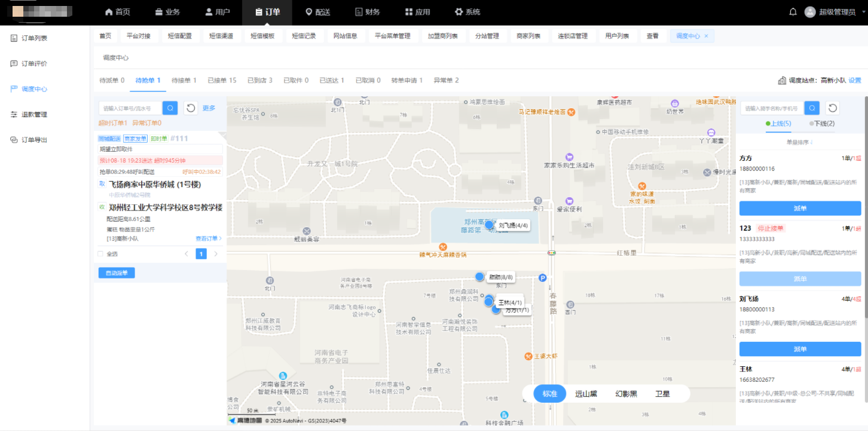Open 退款管理 in the left sidebar

point(34,115)
